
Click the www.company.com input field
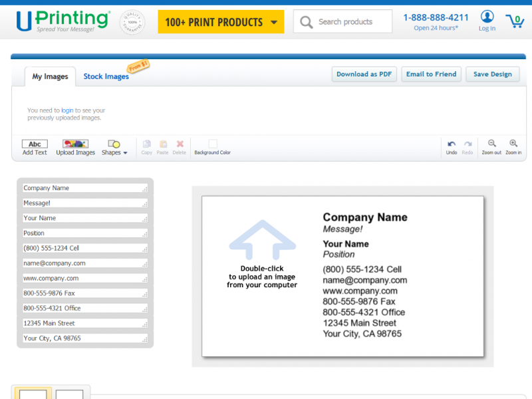[85, 278]
